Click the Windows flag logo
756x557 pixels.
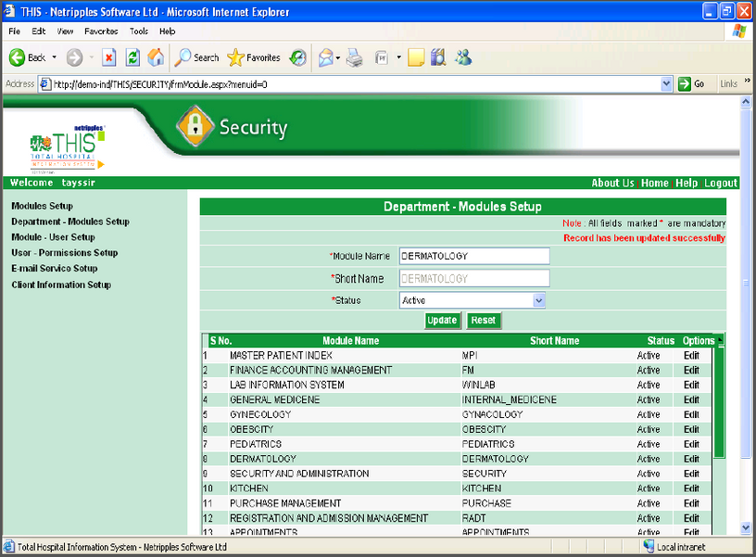pyautogui.click(x=739, y=31)
